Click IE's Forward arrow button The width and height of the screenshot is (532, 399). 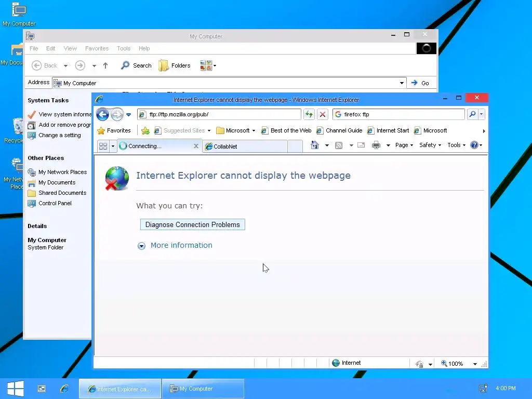(117, 114)
